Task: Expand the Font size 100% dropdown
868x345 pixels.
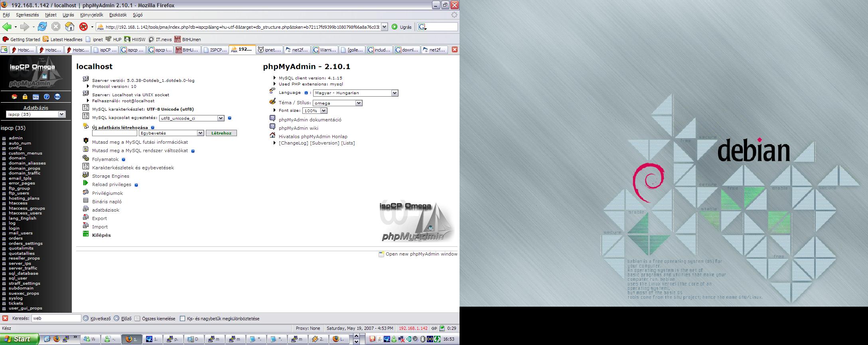Action: (314, 111)
